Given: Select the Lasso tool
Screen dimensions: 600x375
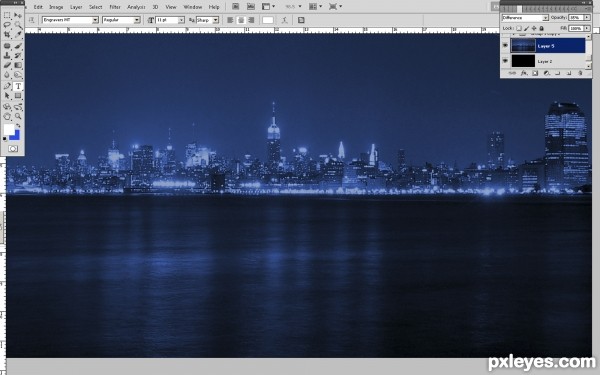Looking at the screenshot, I should tap(7, 25).
